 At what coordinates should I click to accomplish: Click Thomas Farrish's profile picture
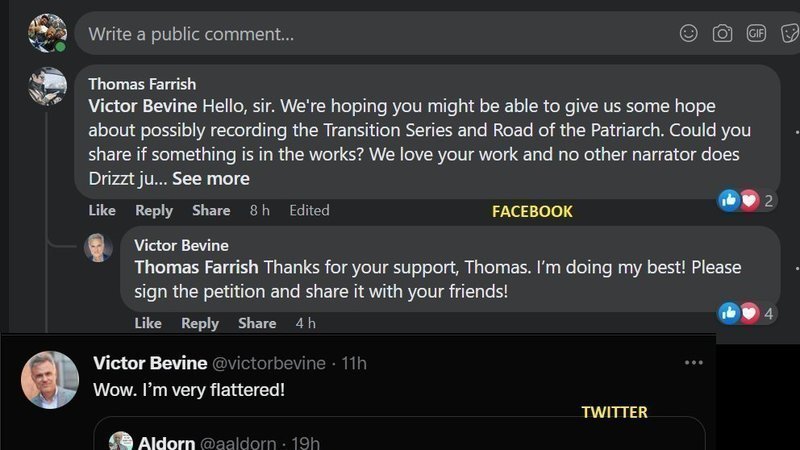(47, 86)
